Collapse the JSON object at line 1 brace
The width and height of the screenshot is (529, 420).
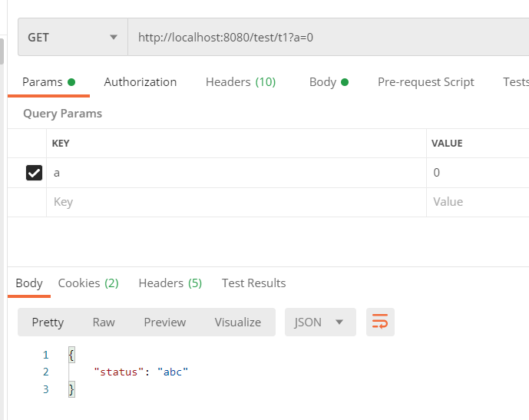(71, 355)
